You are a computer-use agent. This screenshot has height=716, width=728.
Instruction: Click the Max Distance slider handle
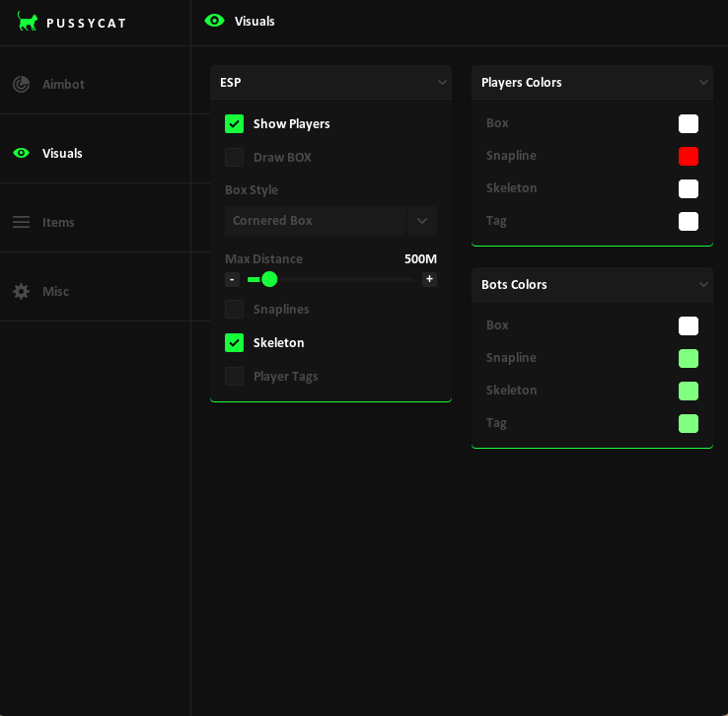tap(269, 279)
